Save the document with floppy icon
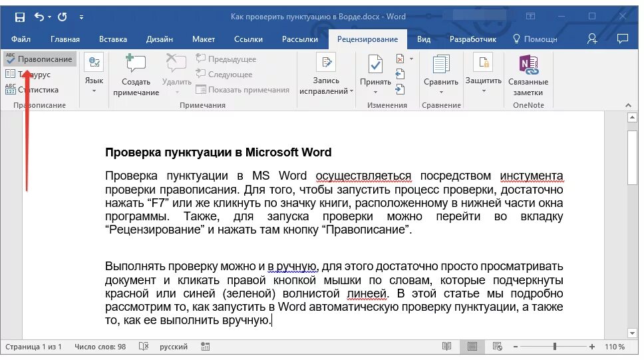 pos(20,17)
